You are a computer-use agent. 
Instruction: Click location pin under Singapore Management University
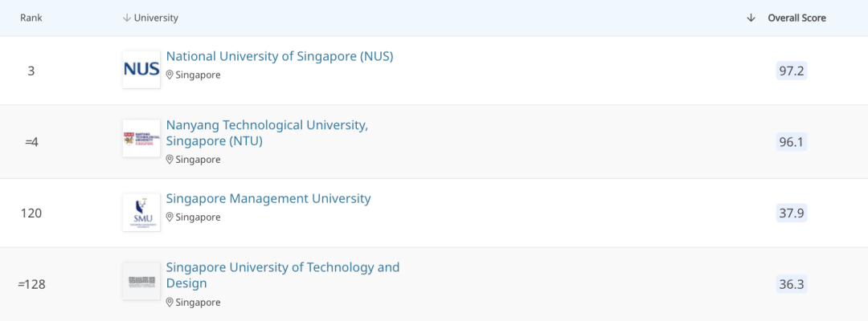point(170,217)
